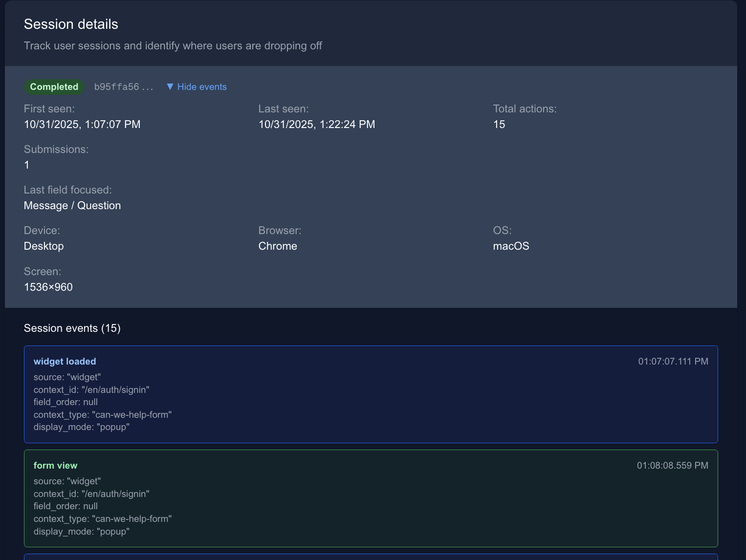Click the Message / Question field value
This screenshot has height=560, width=746.
point(72,206)
